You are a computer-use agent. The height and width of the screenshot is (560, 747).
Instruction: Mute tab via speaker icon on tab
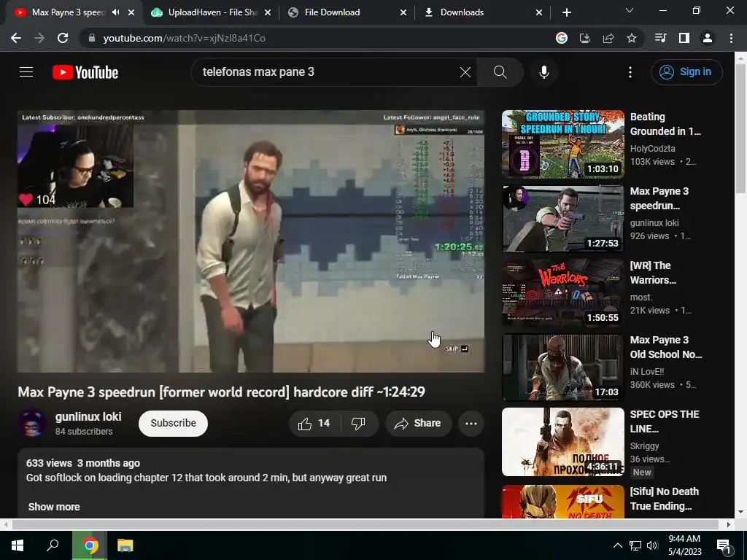pos(116,12)
